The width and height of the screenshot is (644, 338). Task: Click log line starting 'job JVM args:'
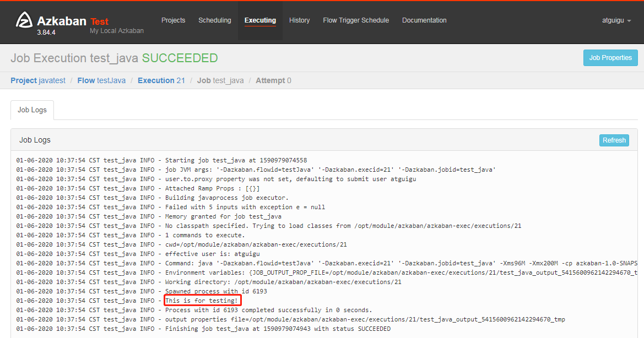pyautogui.click(x=256, y=170)
